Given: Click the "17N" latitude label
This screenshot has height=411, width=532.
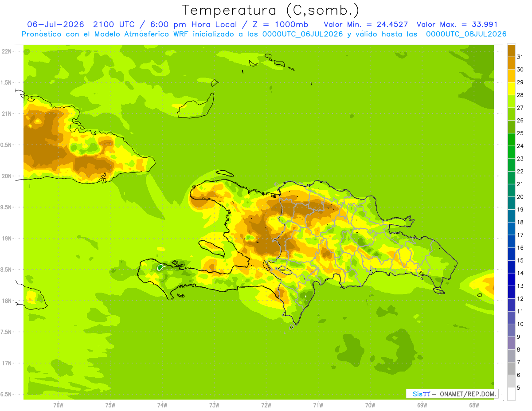Looking at the screenshot, I should (7, 363).
